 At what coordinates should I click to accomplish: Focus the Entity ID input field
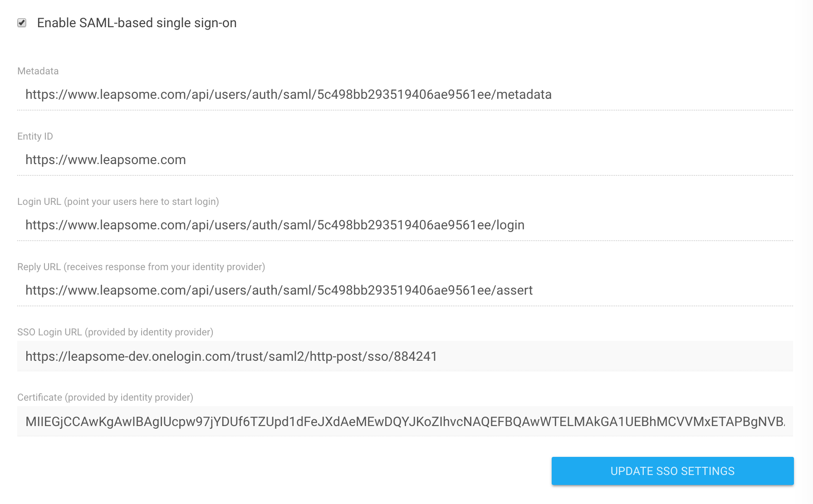405,160
